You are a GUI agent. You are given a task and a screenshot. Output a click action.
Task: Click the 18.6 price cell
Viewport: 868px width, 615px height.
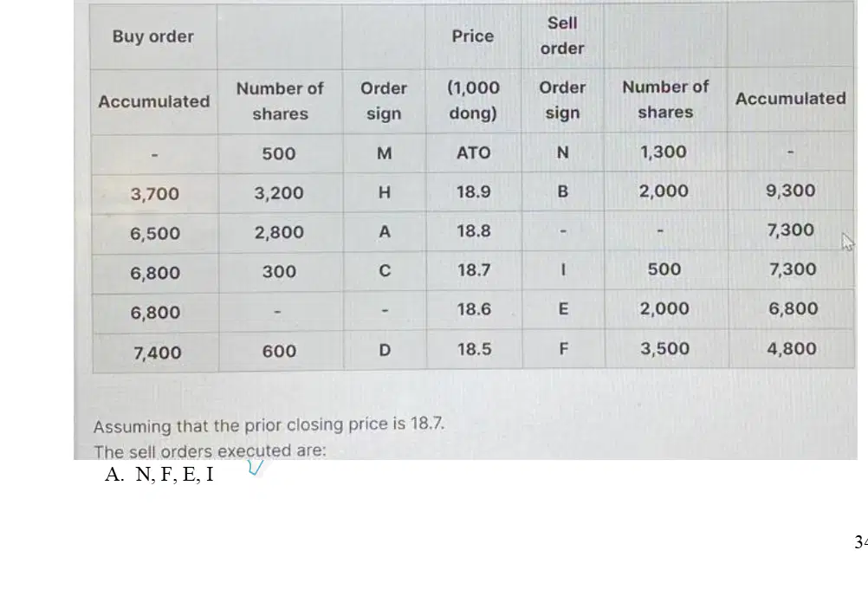[474, 309]
